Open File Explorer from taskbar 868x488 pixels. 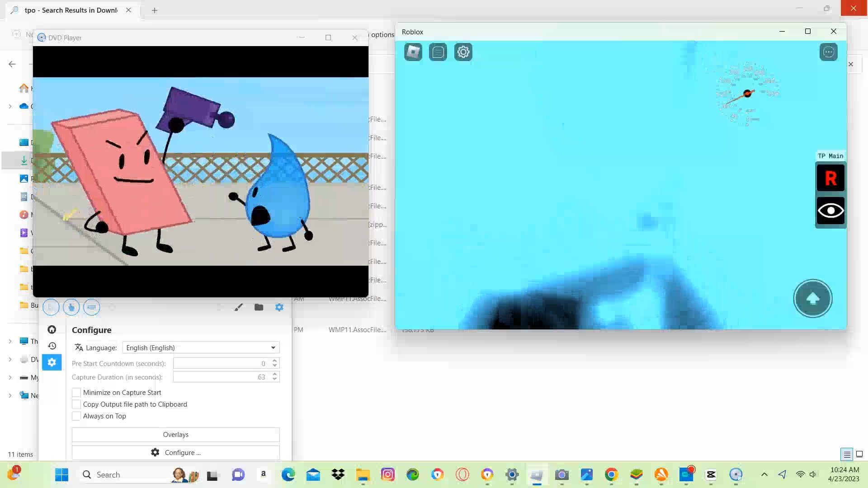(x=363, y=474)
